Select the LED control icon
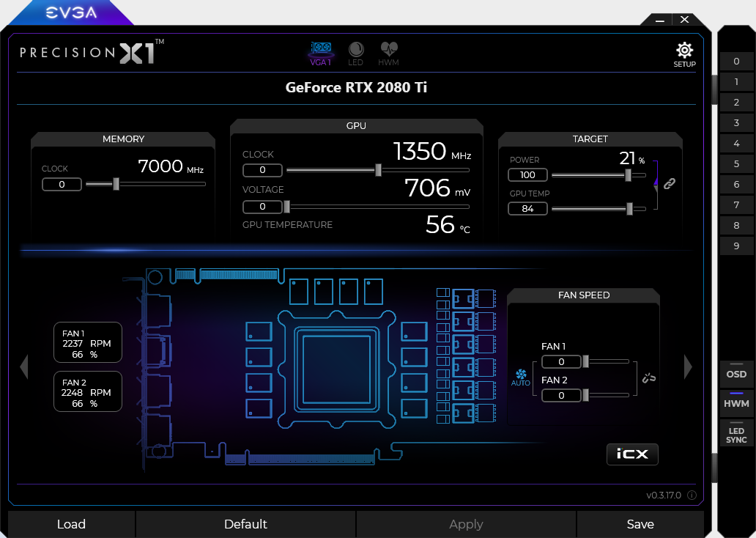Screen dimensions: 756x538 coord(357,51)
